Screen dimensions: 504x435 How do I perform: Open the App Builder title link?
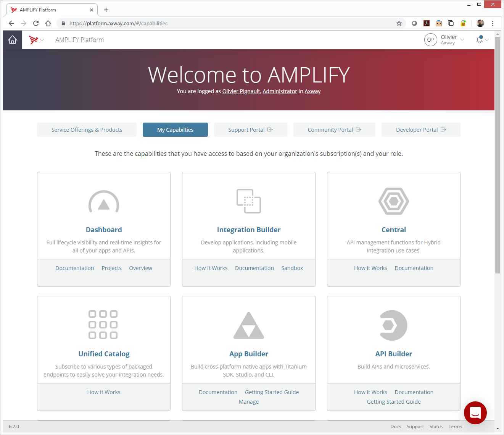pos(249,354)
